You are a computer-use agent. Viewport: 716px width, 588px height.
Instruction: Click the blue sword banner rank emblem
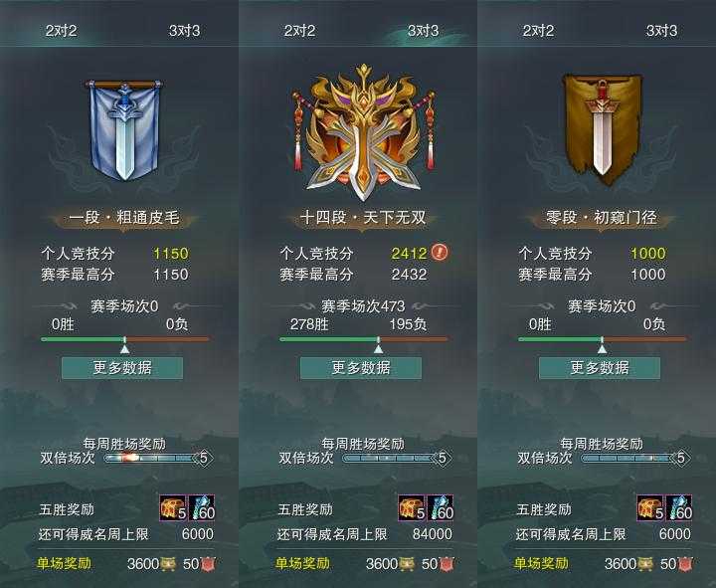click(x=124, y=130)
